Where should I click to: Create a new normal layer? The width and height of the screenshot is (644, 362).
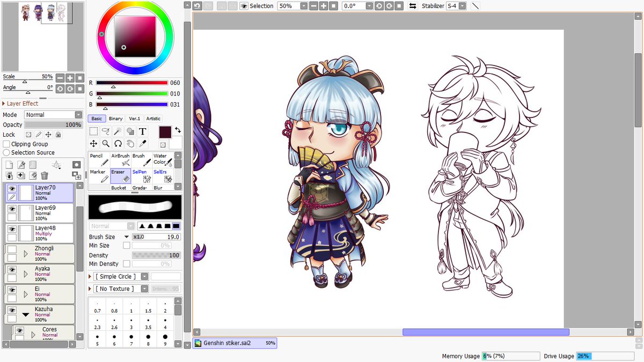pyautogui.click(x=9, y=165)
